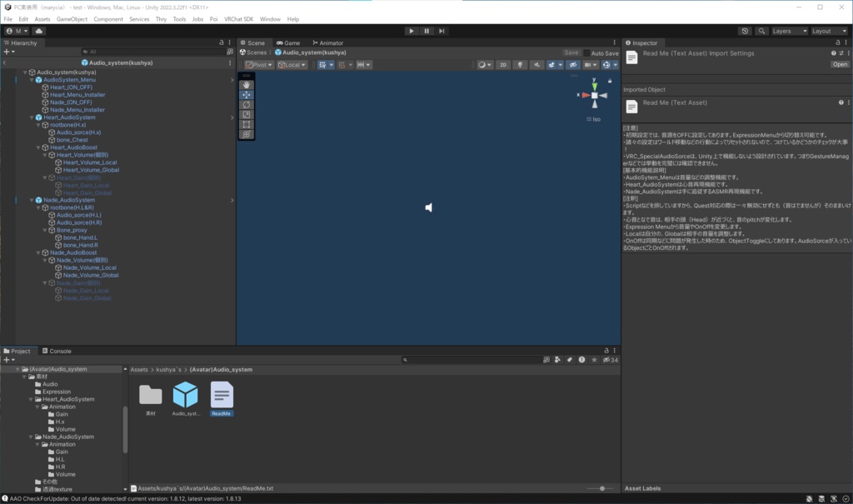Open the cloud services button
The image size is (853, 504).
(38, 31)
